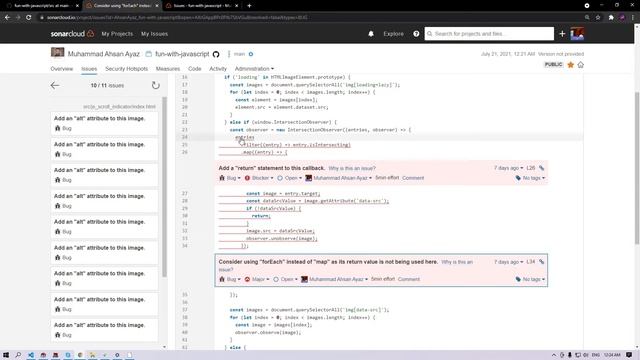Open the Bug type dropdown on forEach issue
Viewport: 640px width, 360px height.
point(230,279)
